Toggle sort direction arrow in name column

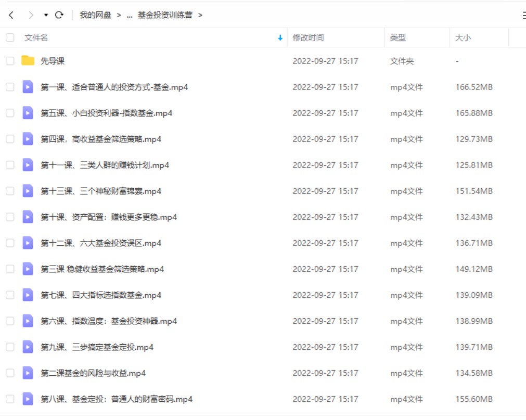tap(280, 38)
